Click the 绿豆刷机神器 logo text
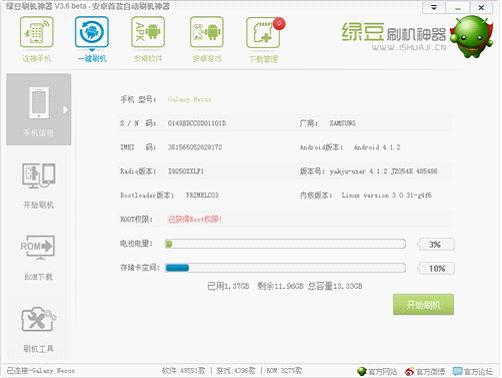Screen dimensions: 502x378 point(393,33)
